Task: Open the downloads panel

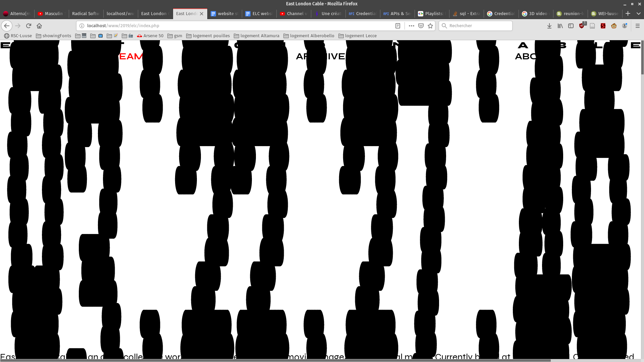Action: 549,26
